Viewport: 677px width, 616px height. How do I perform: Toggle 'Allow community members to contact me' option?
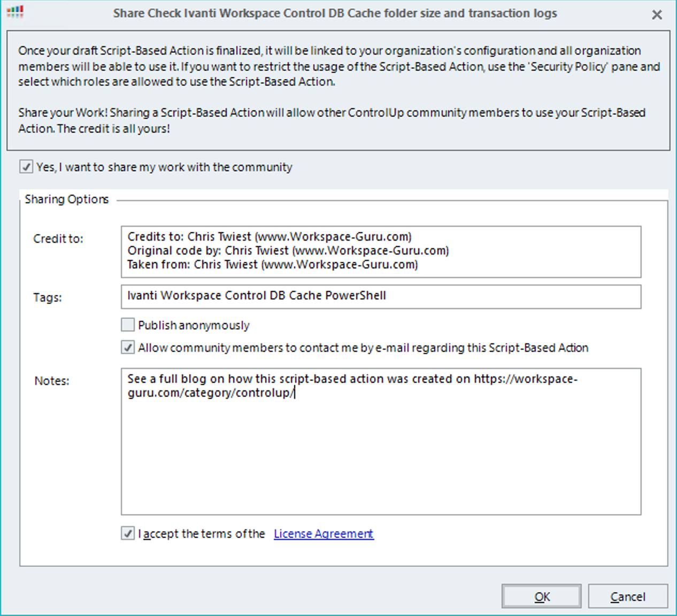pos(128,348)
